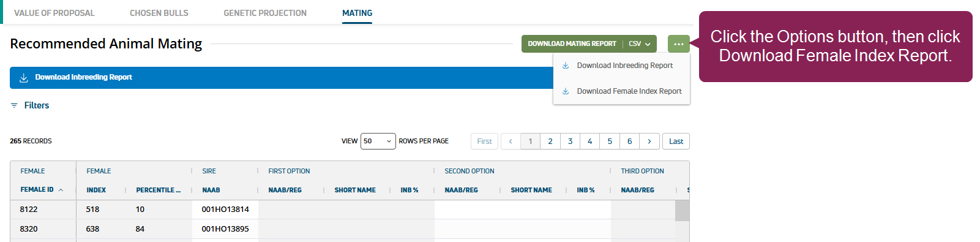The width and height of the screenshot is (980, 242).
Task: Go to page 3
Action: click(570, 142)
